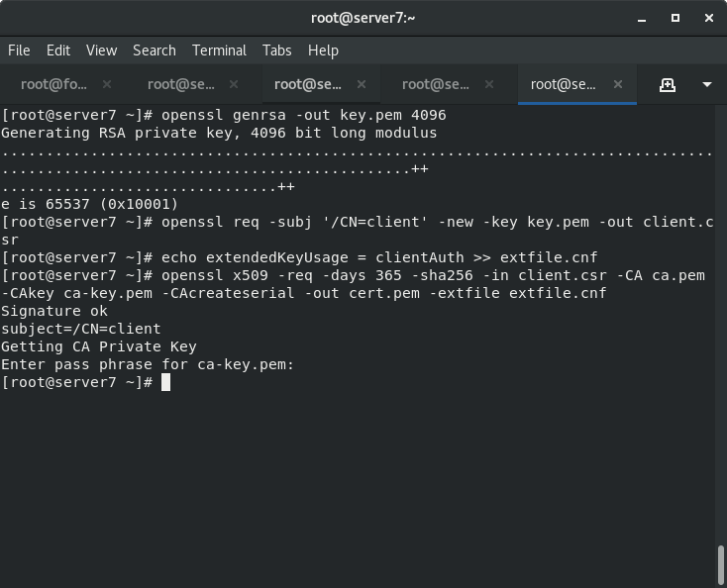Close the root@server7 terminal window

click(x=709, y=18)
